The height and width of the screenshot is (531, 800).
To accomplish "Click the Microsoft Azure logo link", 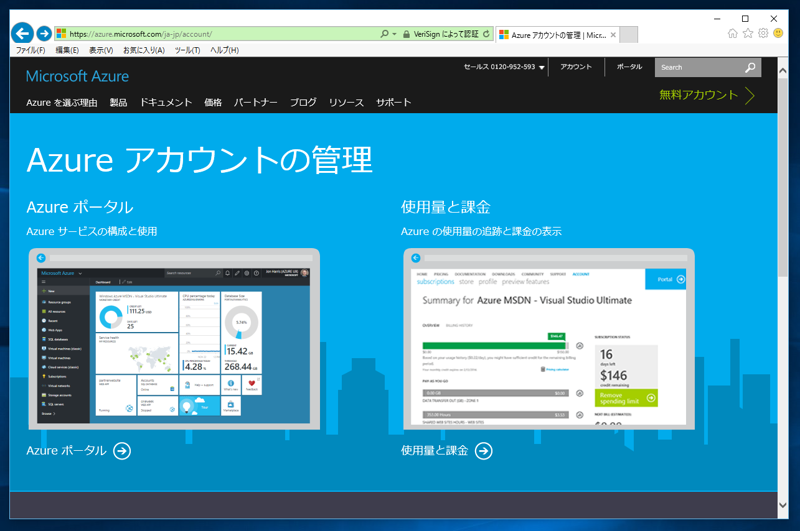I will click(77, 77).
